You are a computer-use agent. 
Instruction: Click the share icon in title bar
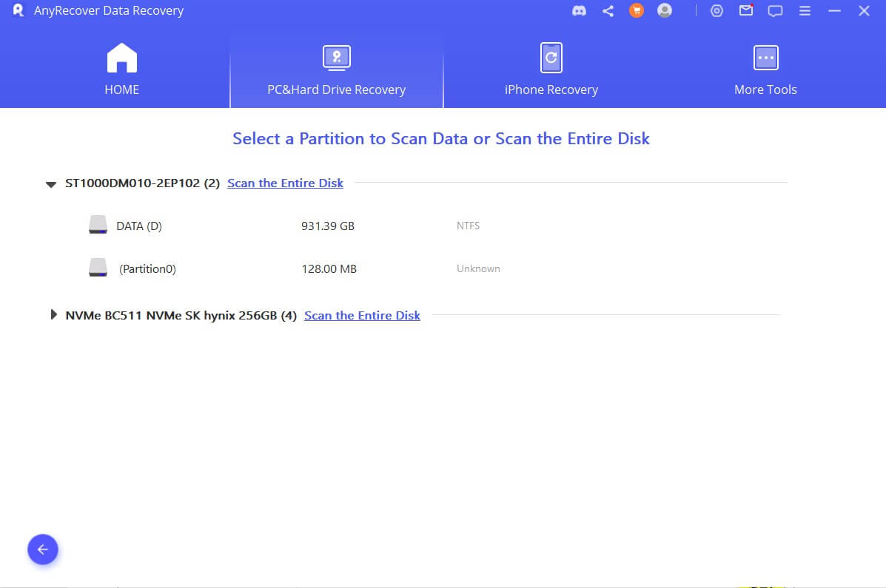click(608, 11)
